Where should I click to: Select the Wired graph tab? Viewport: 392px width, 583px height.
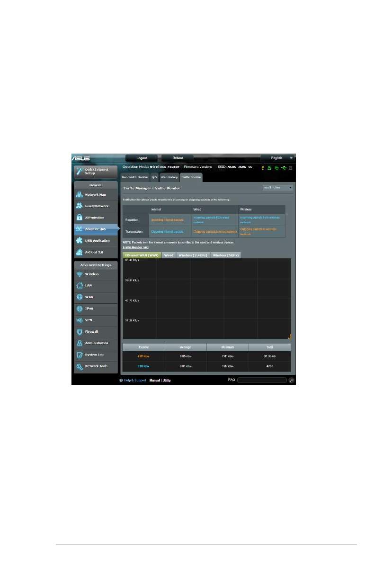(x=169, y=255)
